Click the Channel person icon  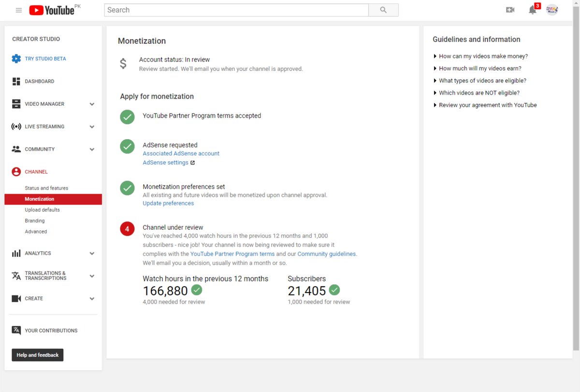pos(16,172)
